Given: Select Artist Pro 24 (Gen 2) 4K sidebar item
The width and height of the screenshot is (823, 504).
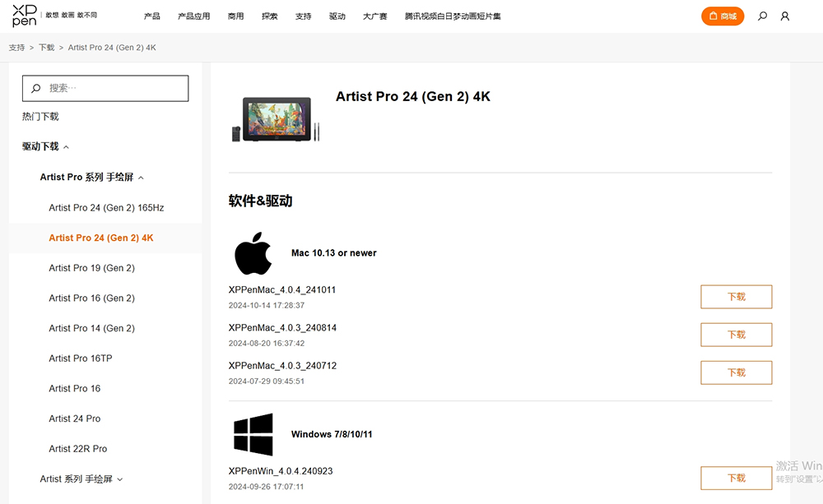Looking at the screenshot, I should point(101,238).
